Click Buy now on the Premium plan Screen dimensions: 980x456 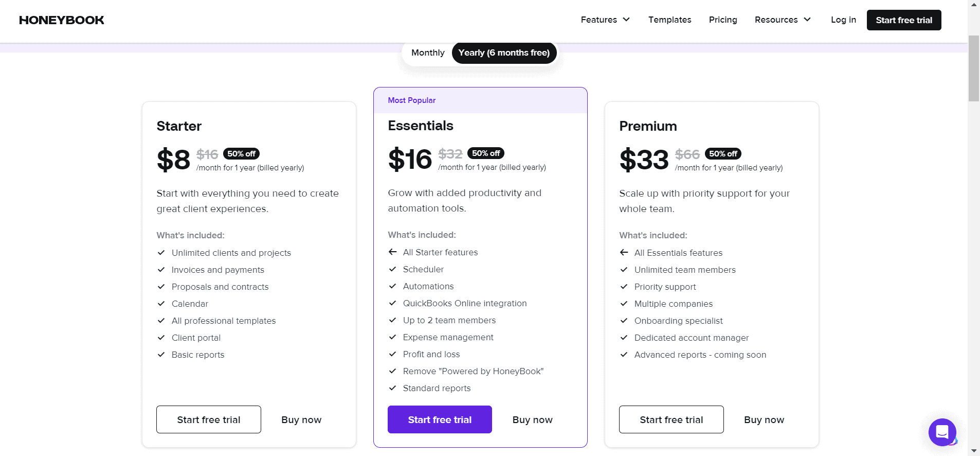[x=764, y=419]
